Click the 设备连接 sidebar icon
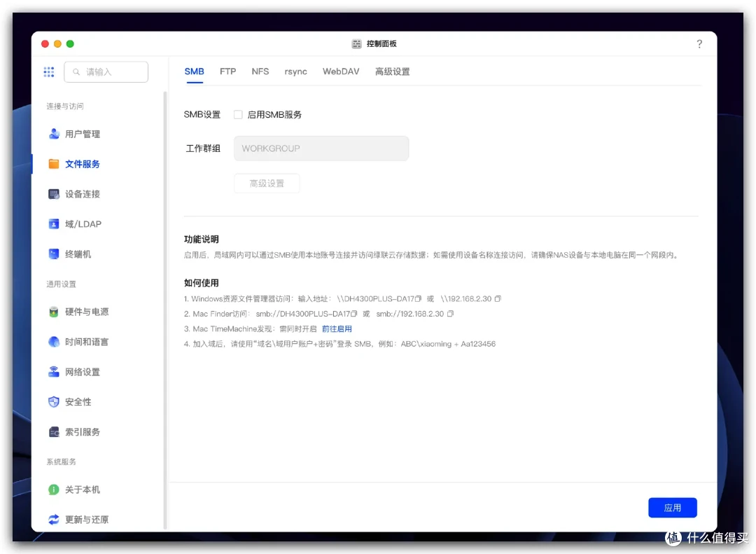The height and width of the screenshot is (554, 756). (x=54, y=194)
